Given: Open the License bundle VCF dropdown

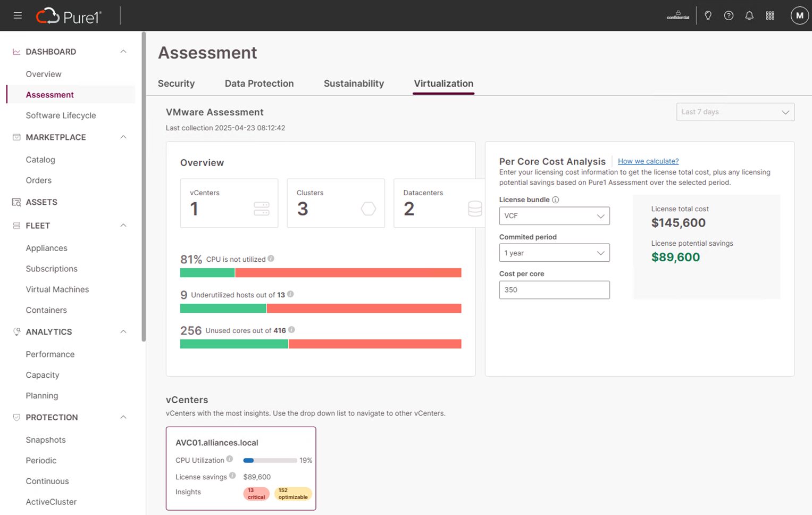Looking at the screenshot, I should (x=554, y=216).
